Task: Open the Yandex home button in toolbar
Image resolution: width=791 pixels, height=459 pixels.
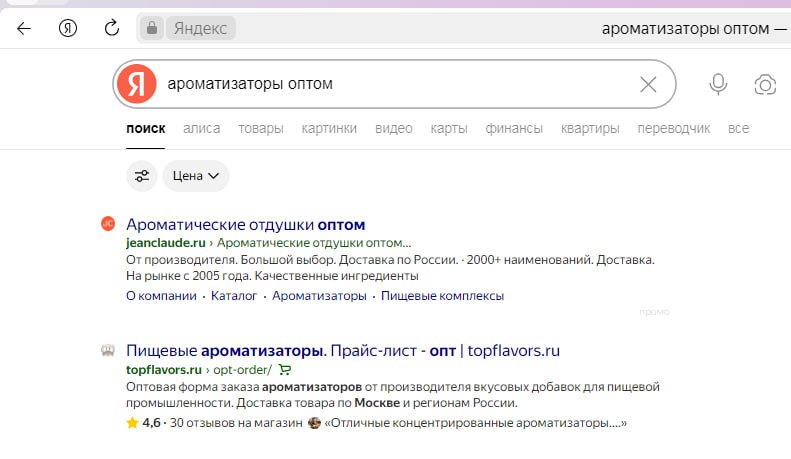Action: coord(68,28)
